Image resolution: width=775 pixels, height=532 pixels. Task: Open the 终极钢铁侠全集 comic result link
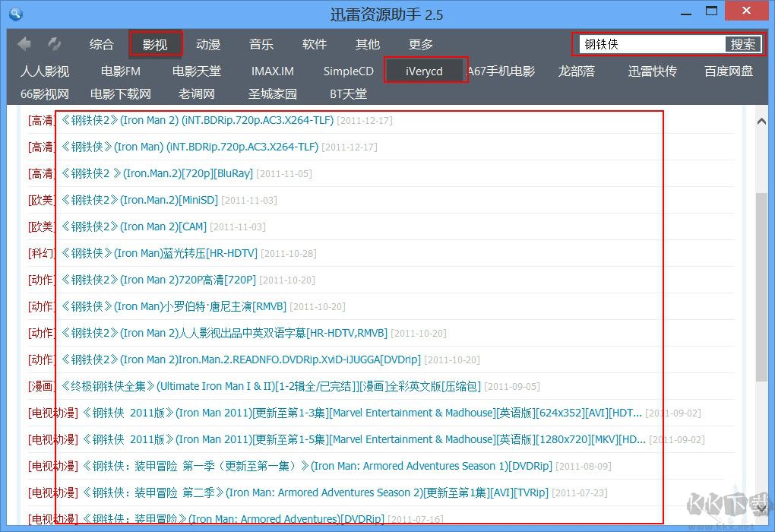tap(270, 386)
